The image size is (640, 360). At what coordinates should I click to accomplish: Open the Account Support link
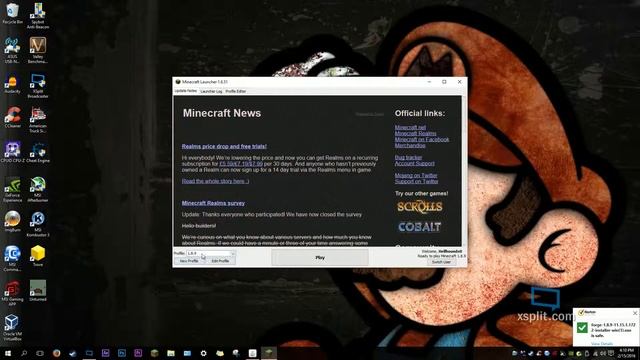coord(414,163)
